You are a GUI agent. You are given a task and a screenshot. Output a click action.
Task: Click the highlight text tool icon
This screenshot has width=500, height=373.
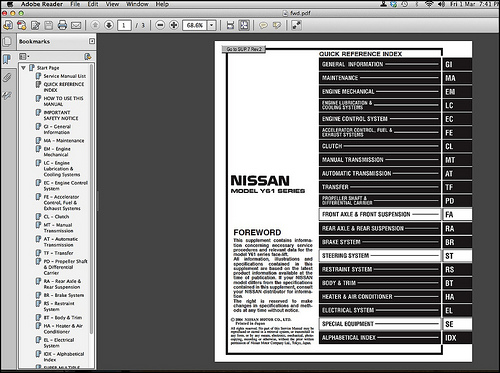277,25
